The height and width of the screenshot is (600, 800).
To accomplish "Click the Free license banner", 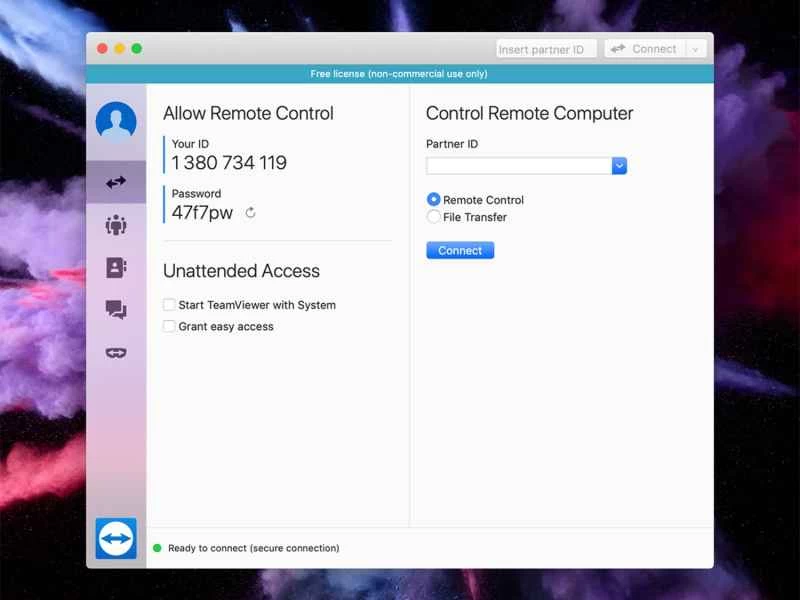I will click(x=400, y=73).
